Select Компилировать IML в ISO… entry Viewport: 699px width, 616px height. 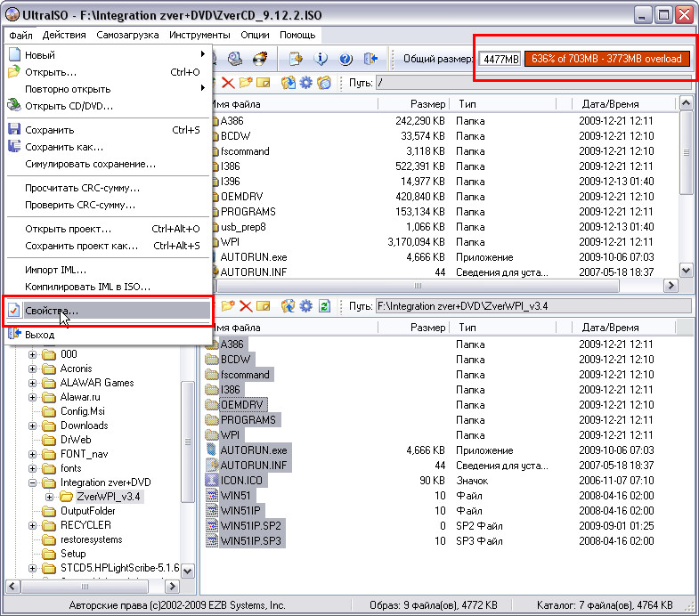[x=109, y=286]
